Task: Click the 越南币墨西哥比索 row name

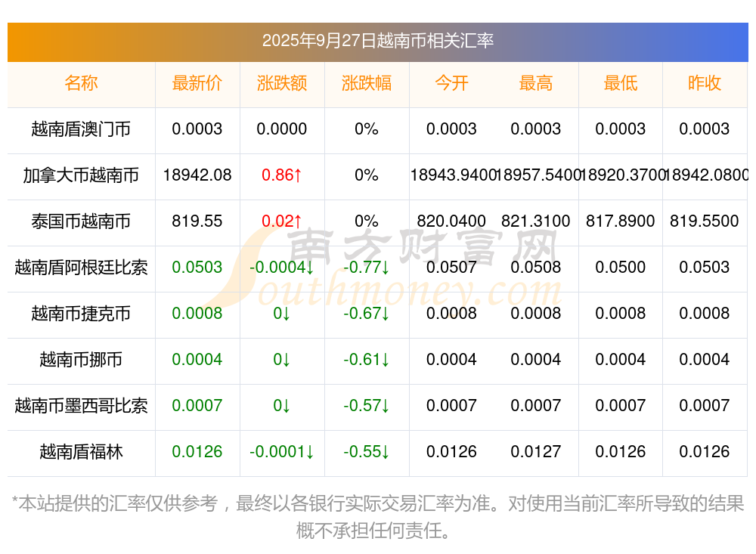Action: (x=81, y=406)
